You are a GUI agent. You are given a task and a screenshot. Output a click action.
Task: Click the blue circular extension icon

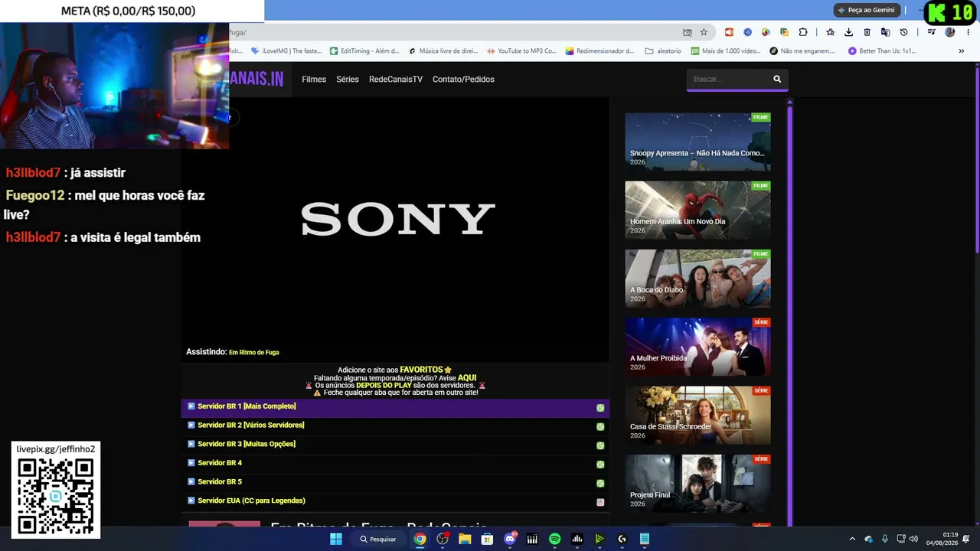[x=747, y=32]
